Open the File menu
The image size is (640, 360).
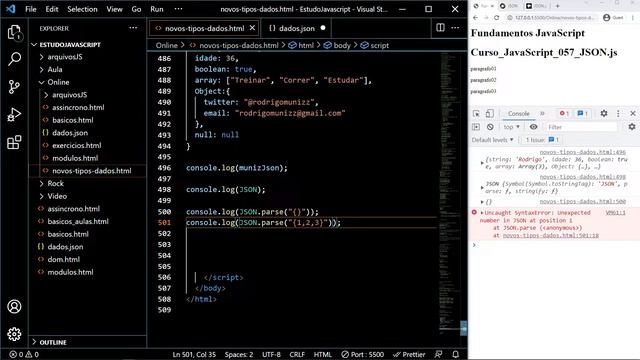tap(31, 9)
